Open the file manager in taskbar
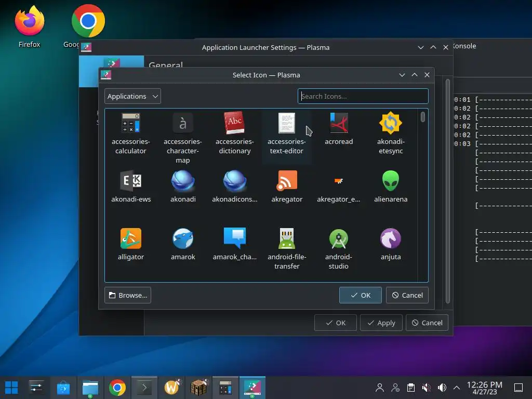This screenshot has height=399, width=532. tap(90, 388)
